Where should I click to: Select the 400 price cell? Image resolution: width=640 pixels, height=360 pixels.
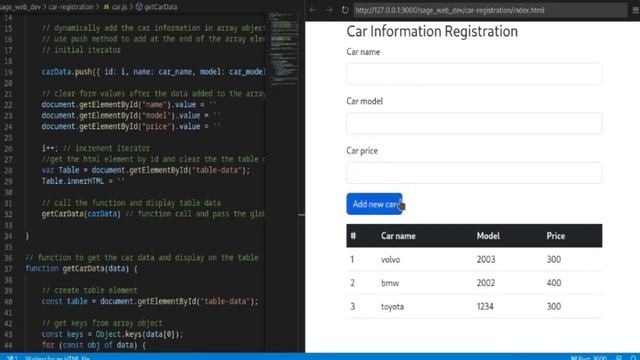553,283
